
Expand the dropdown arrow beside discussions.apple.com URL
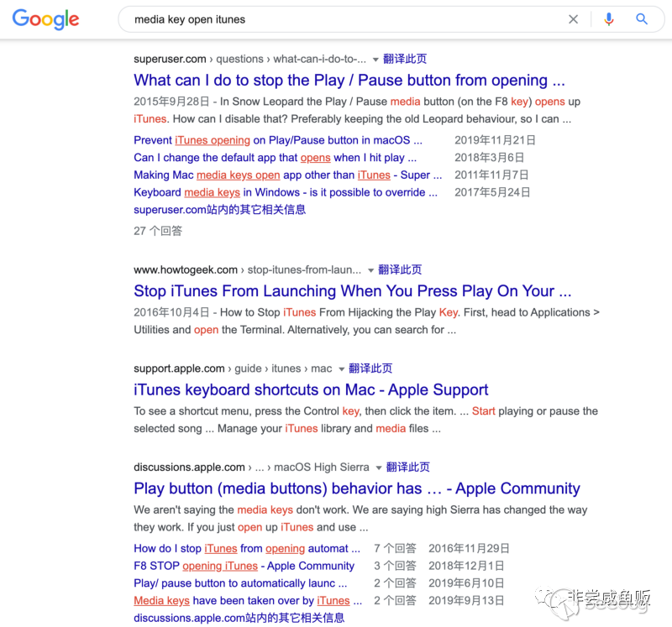[x=379, y=468]
